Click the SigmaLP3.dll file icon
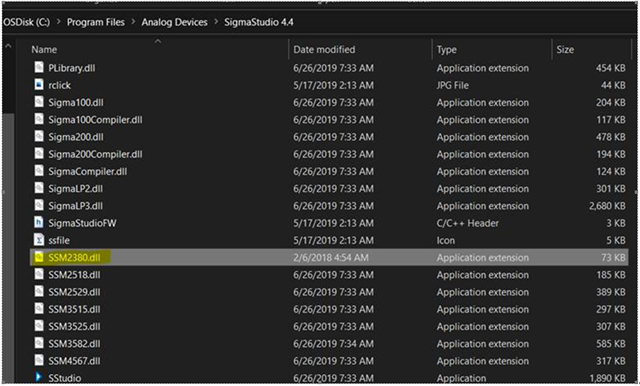 (x=39, y=205)
